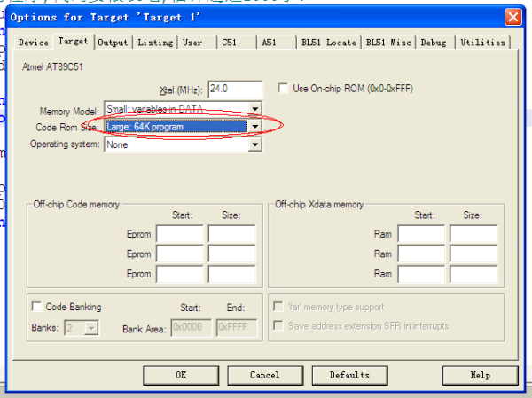This screenshot has height=398, width=532.
Task: Open the Code Rom Size dropdown
Action: point(255,127)
